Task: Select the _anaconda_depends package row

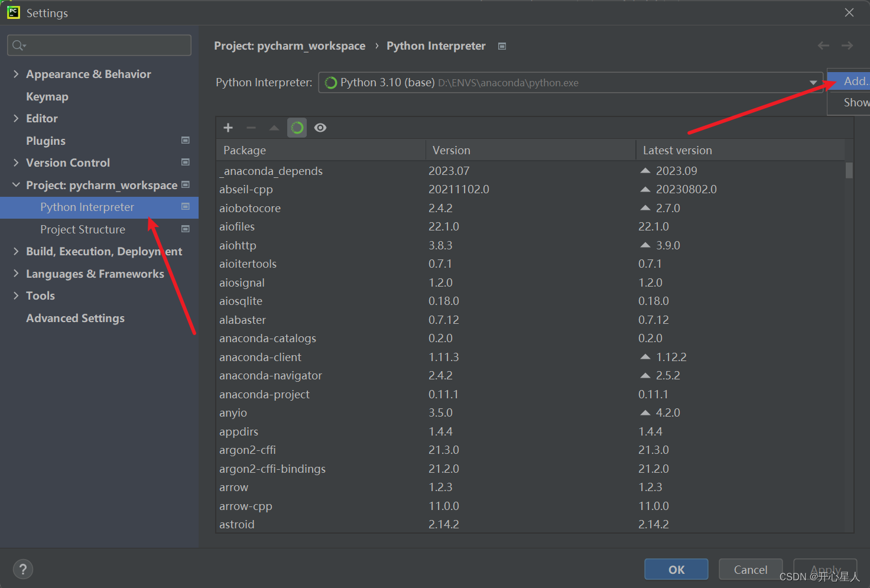Action: [x=531, y=171]
